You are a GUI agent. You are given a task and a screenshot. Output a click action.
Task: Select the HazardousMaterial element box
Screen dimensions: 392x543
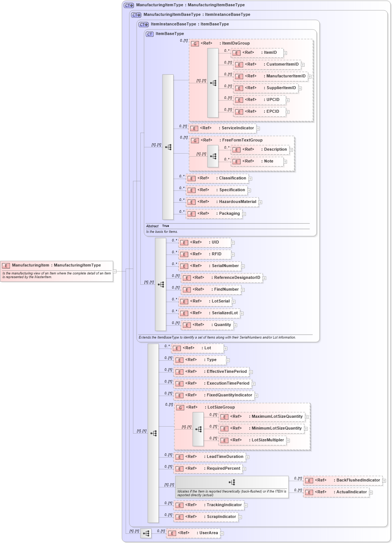pyautogui.click(x=221, y=202)
